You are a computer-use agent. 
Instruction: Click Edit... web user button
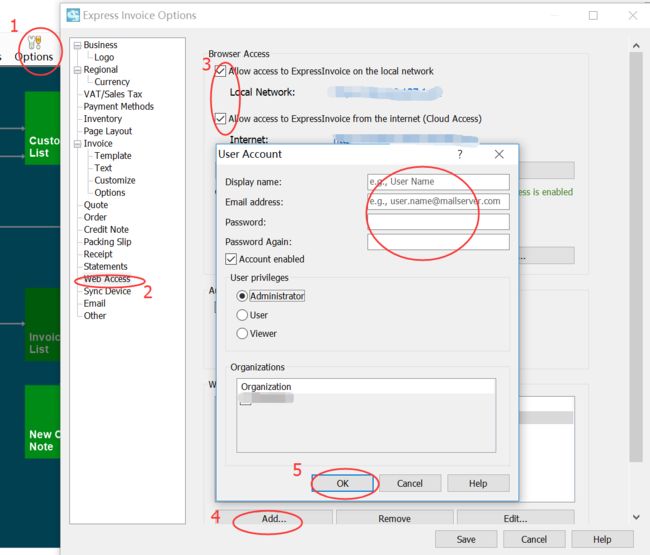515,518
